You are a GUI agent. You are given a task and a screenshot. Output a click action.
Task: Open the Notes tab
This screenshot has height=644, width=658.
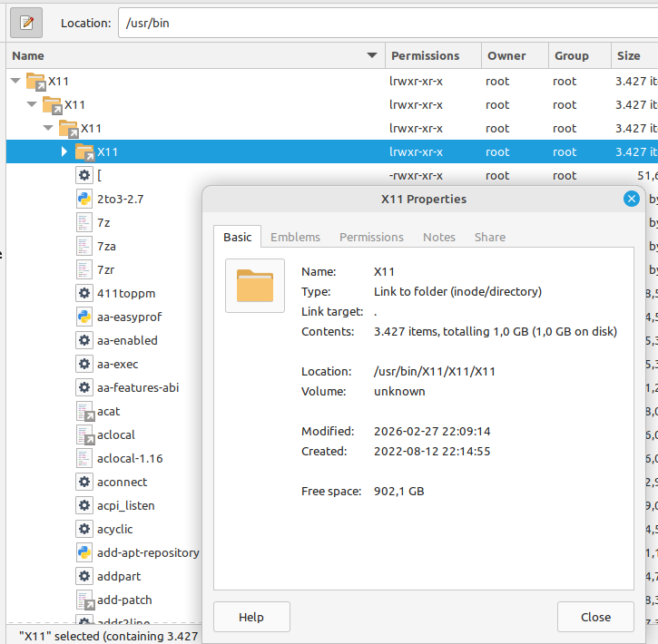438,237
